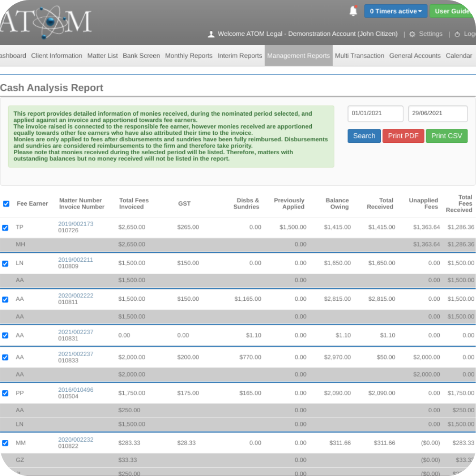The width and height of the screenshot is (476, 476).
Task: Click the Print PDF button
Action: click(x=403, y=136)
